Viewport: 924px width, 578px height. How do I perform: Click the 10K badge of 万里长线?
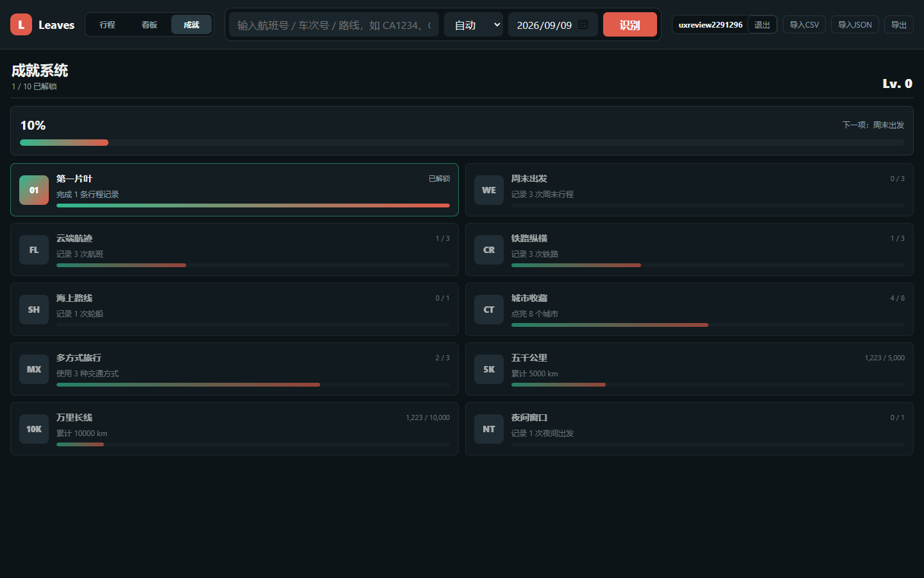coord(34,429)
